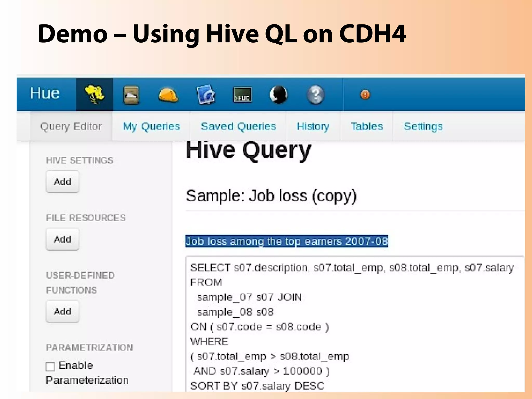532x399 pixels.
Task: Click the highlighted 'Job loss among the top earners 2007-08' description
Action: tap(287, 241)
